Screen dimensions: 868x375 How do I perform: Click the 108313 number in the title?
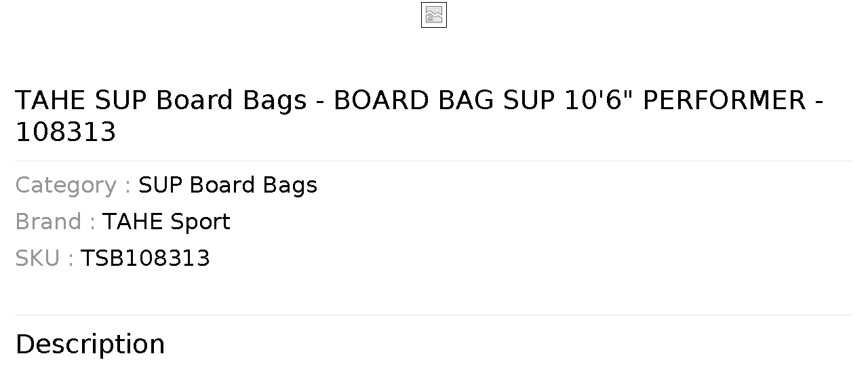tap(66, 132)
